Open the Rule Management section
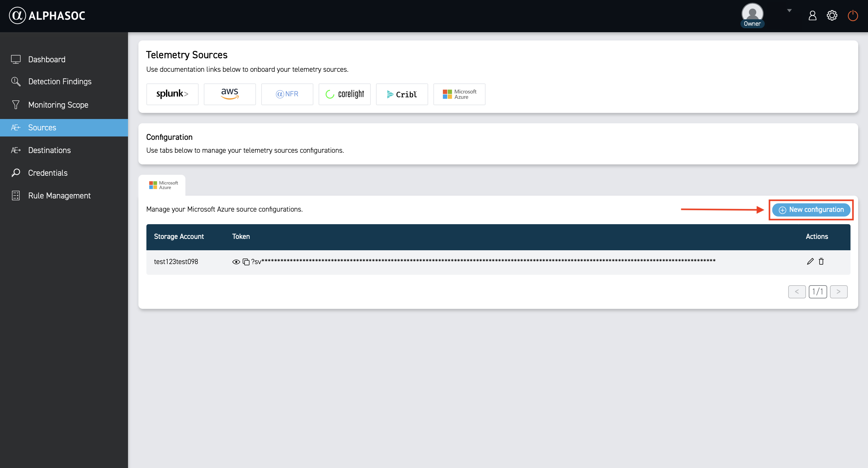This screenshot has height=468, width=868. 59,196
